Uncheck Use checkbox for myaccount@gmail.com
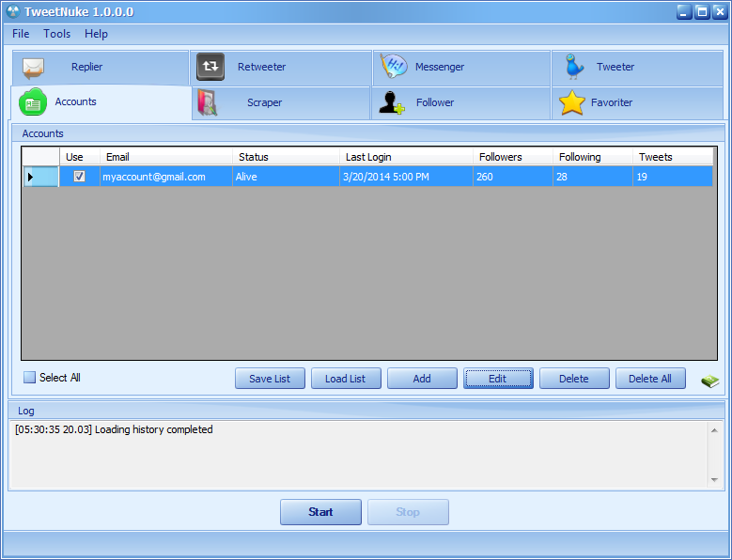The width and height of the screenshot is (732, 560). (x=79, y=177)
